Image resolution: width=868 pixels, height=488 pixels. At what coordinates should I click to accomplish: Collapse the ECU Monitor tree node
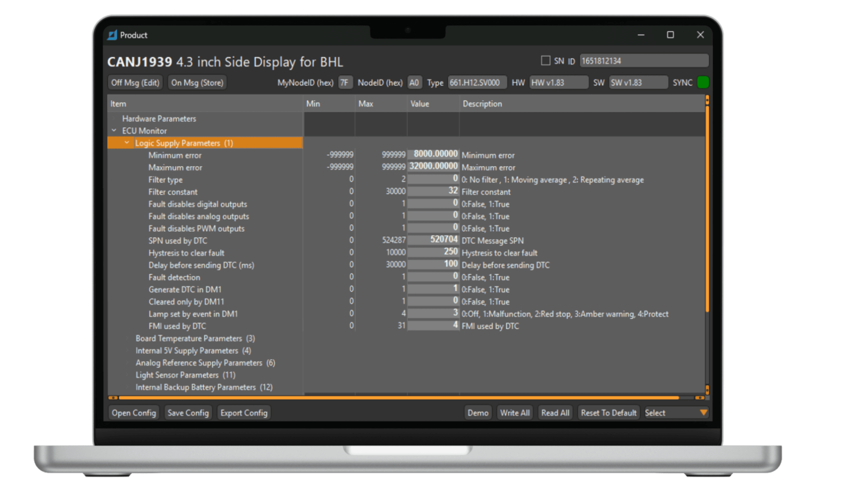click(114, 130)
